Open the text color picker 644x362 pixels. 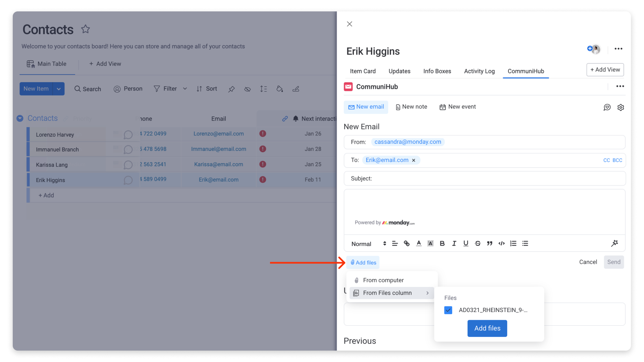(419, 244)
